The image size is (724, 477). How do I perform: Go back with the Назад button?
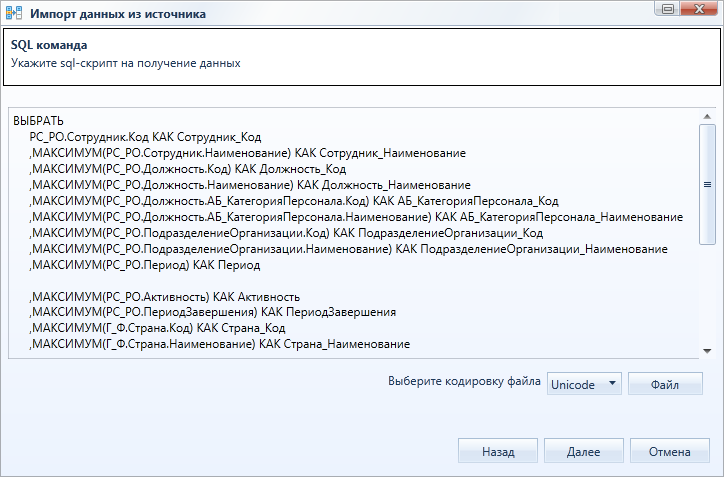pyautogui.click(x=498, y=451)
